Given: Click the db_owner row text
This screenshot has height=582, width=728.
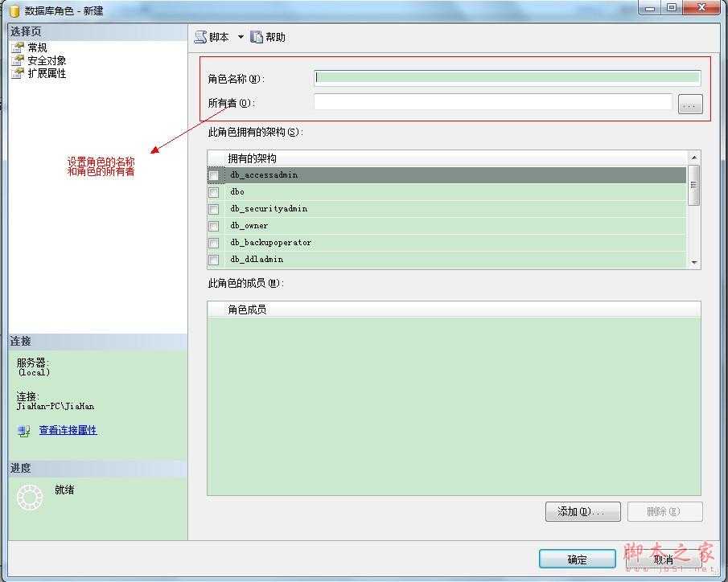Looking at the screenshot, I should pos(249,226).
